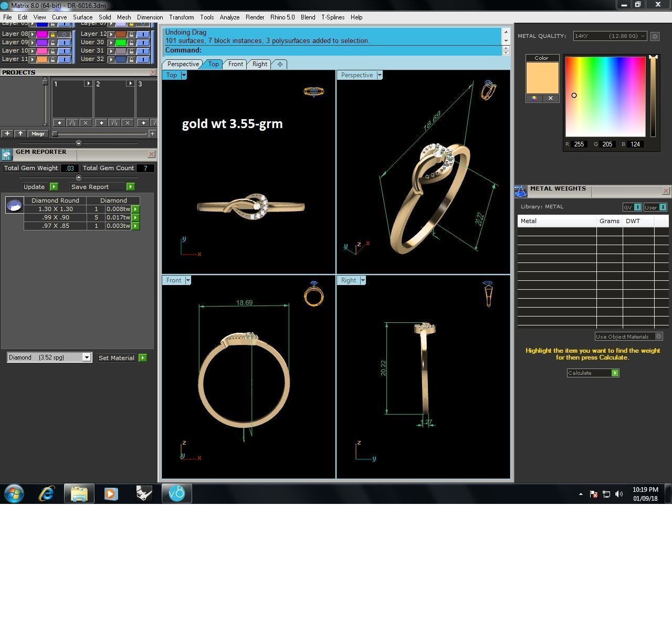Open the T-Splines menu
This screenshot has height=632, width=672.
[x=333, y=17]
